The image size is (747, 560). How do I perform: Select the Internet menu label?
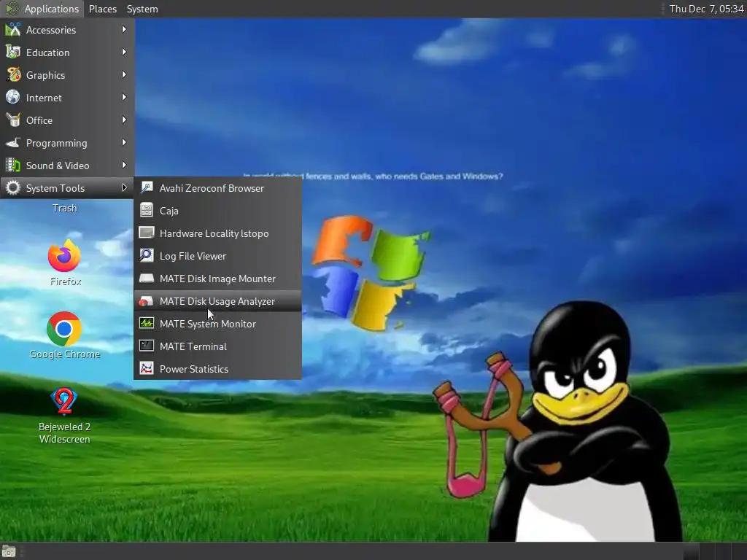pos(44,98)
